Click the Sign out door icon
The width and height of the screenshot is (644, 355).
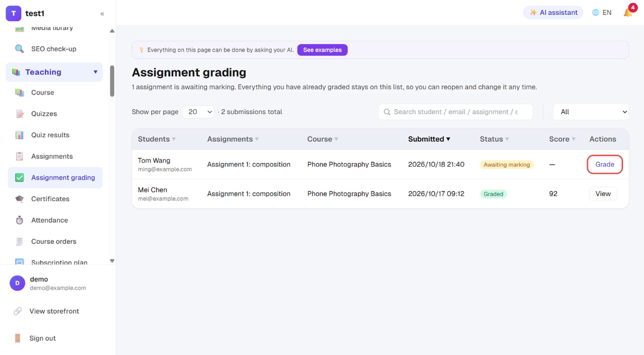tap(18, 338)
